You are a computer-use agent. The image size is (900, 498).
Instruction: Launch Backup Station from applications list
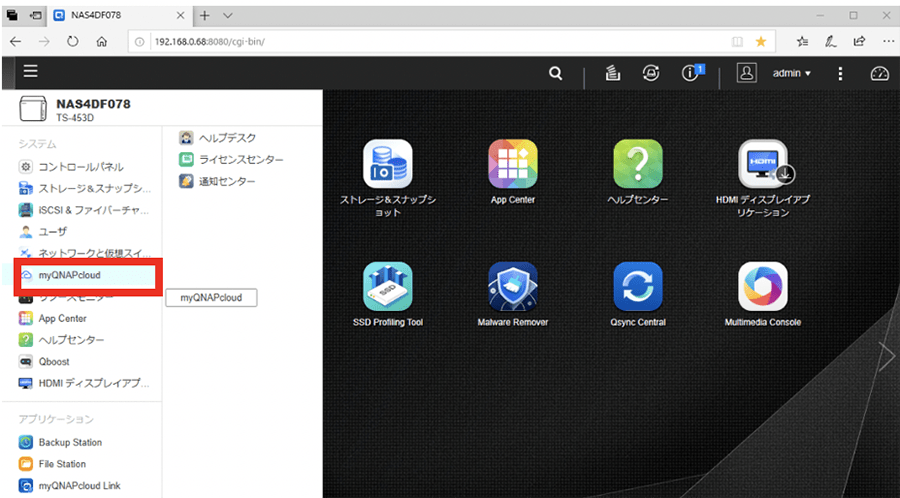(60, 442)
